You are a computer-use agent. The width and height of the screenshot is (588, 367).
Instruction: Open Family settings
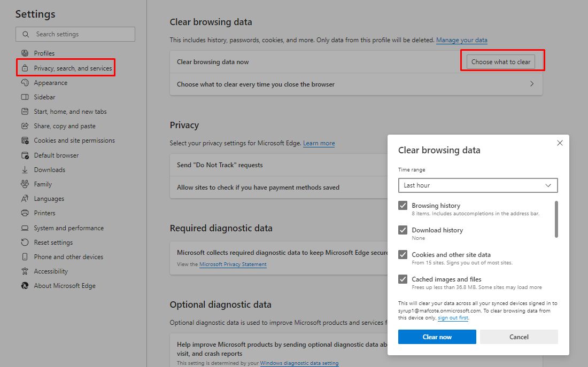click(x=45, y=184)
